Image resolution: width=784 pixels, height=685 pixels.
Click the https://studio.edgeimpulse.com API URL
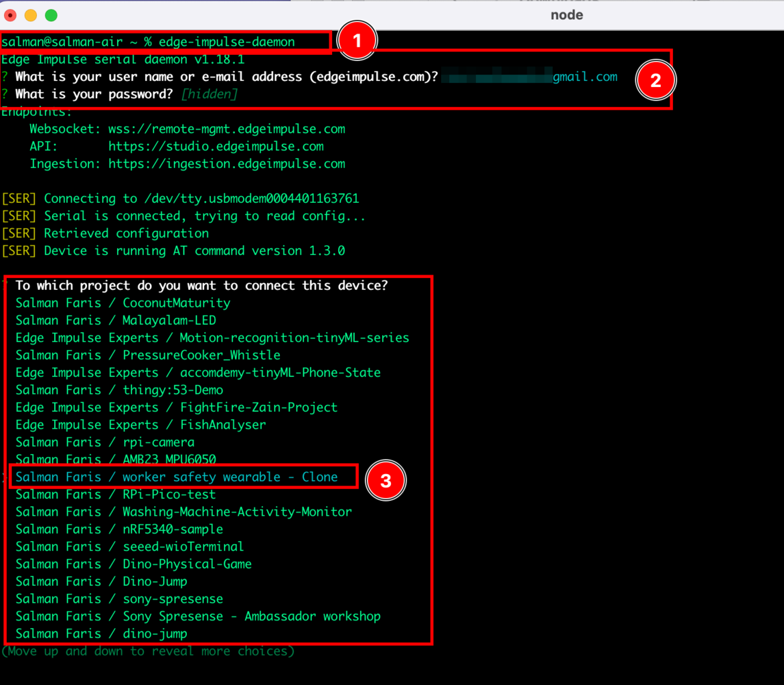click(216, 147)
